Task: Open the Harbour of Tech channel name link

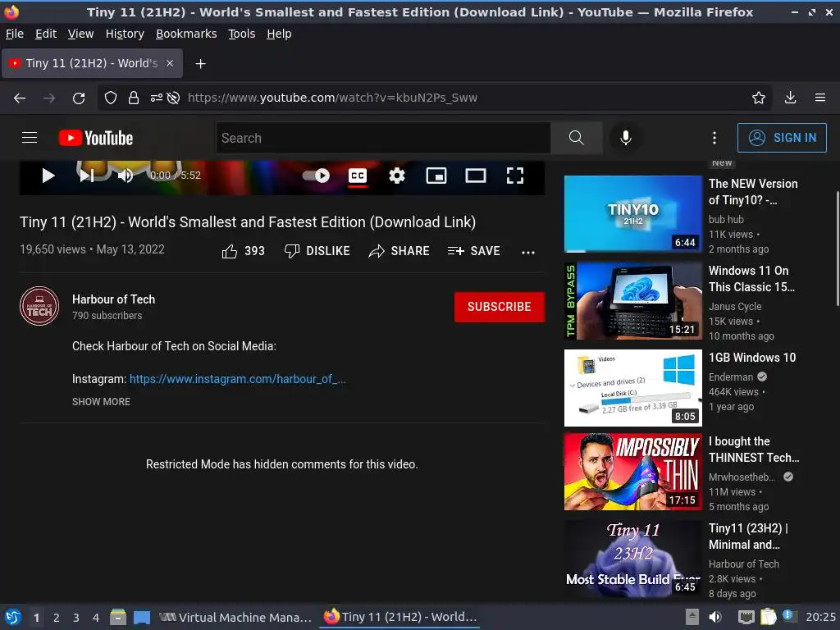Action: [x=113, y=299]
